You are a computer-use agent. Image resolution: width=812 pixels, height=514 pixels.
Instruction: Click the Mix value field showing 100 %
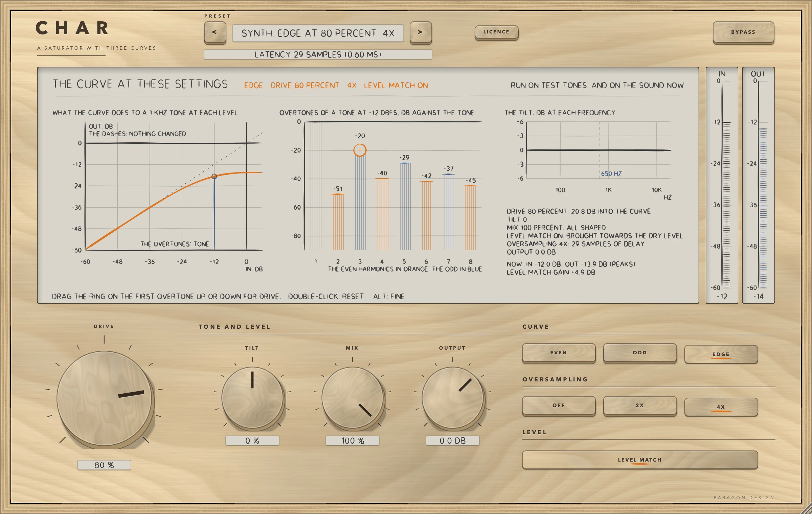tap(353, 441)
